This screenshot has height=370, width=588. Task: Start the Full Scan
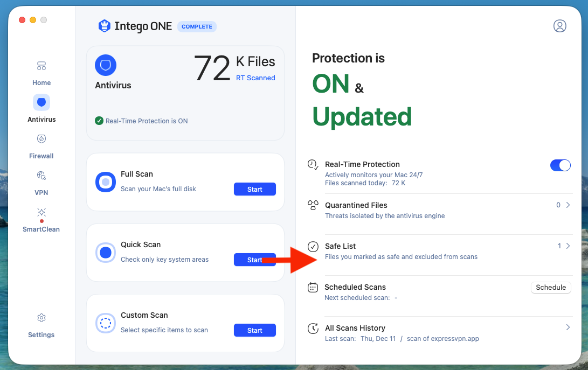(254, 190)
